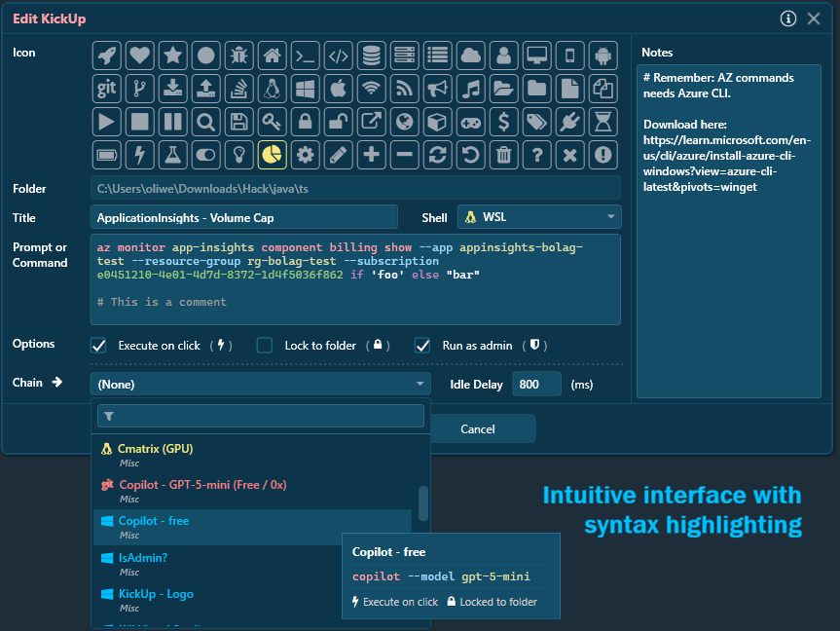
Task: Select the cloud icon
Action: point(471,56)
